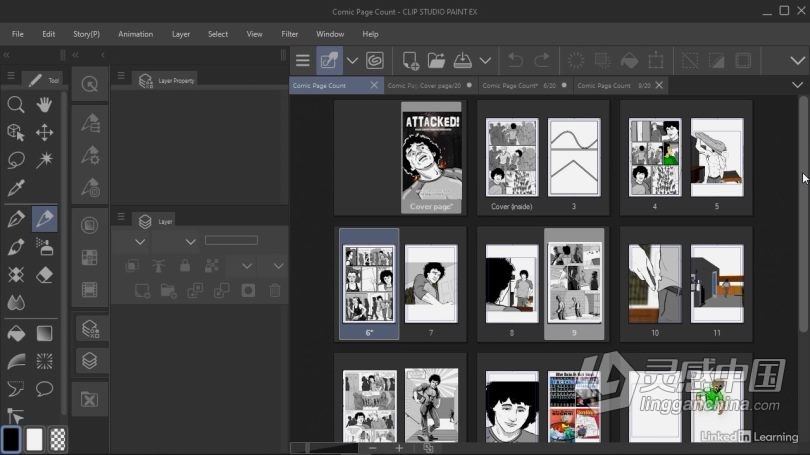Select the transparent color swatch

point(58,440)
